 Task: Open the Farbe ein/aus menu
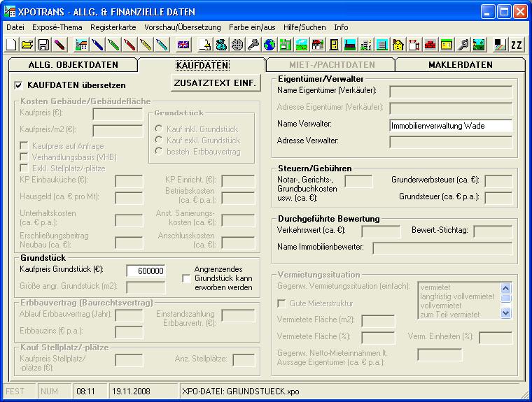[252, 27]
